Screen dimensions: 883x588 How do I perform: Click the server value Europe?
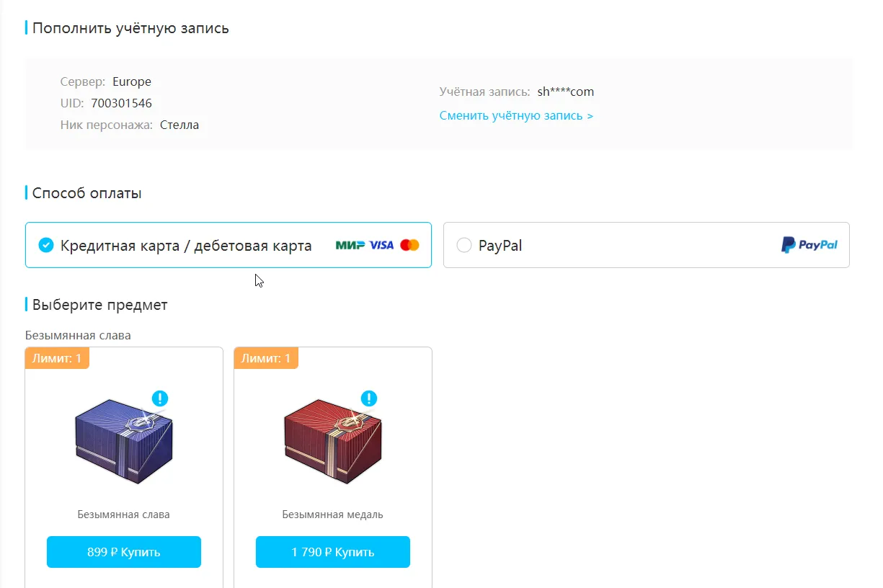[x=132, y=81]
